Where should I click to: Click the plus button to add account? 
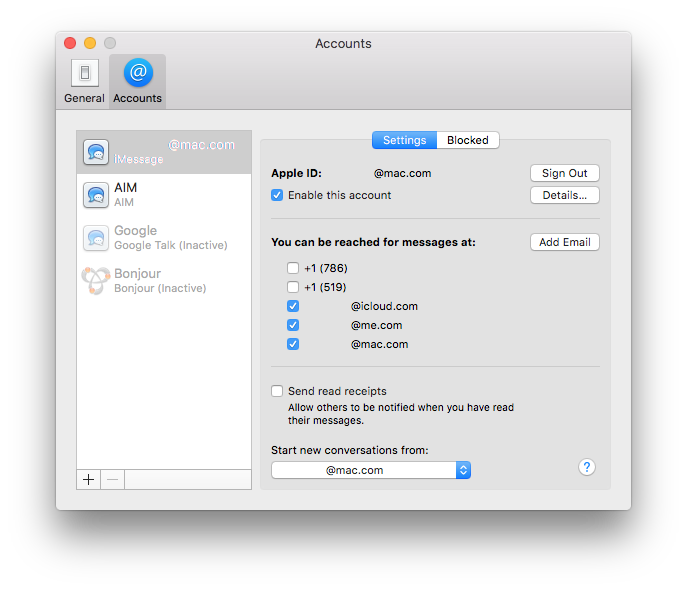(89, 479)
